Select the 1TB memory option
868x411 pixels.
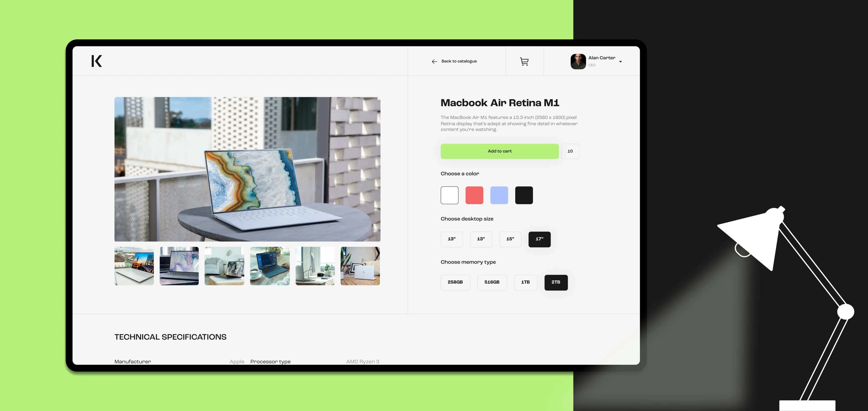pyautogui.click(x=525, y=282)
